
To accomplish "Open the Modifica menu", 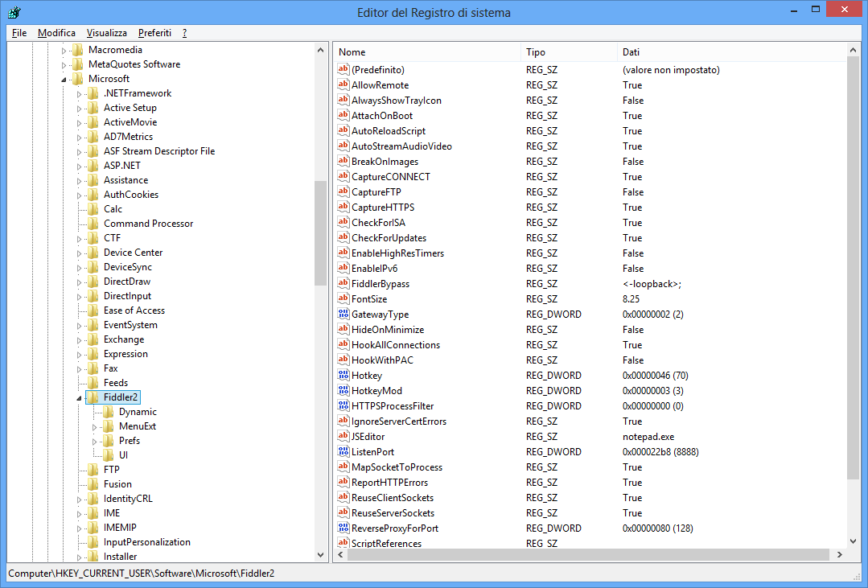I will pyautogui.click(x=56, y=33).
